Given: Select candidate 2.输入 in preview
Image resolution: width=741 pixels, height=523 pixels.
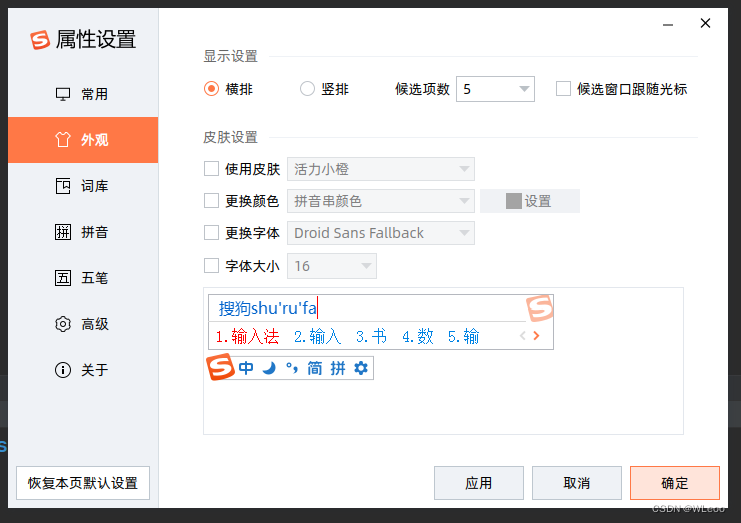Looking at the screenshot, I should tap(318, 336).
